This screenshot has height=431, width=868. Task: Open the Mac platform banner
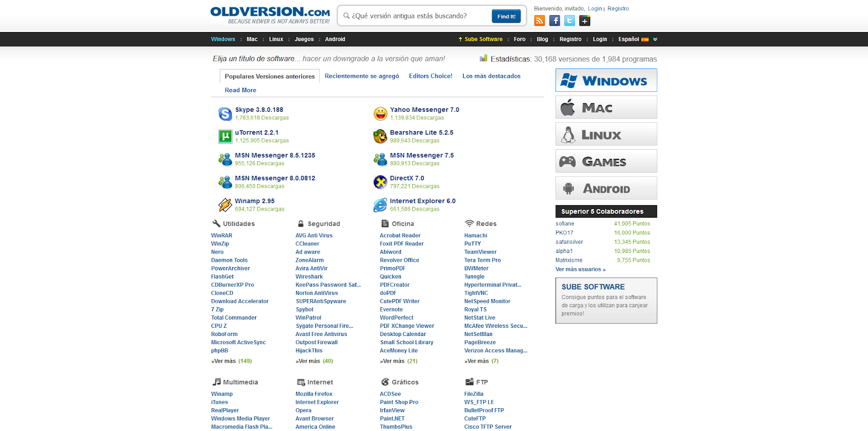coord(606,107)
